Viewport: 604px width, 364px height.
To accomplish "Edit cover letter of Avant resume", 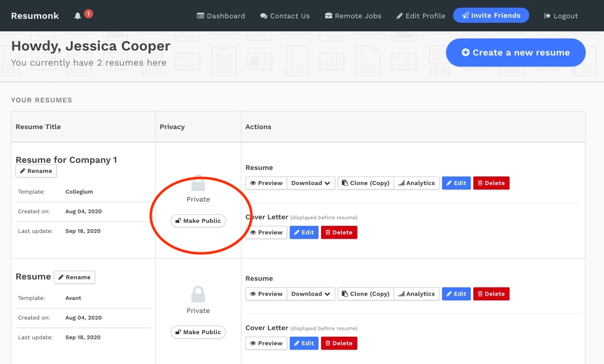I will pyautogui.click(x=304, y=343).
